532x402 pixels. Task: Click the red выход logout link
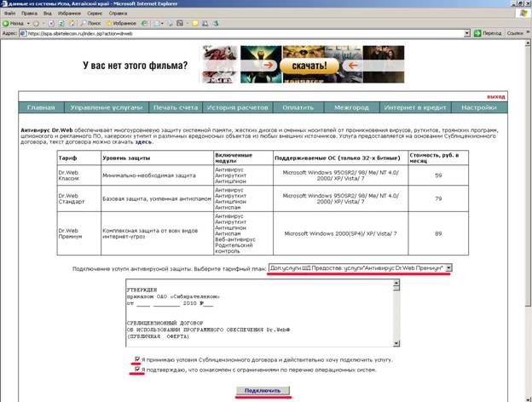point(496,96)
